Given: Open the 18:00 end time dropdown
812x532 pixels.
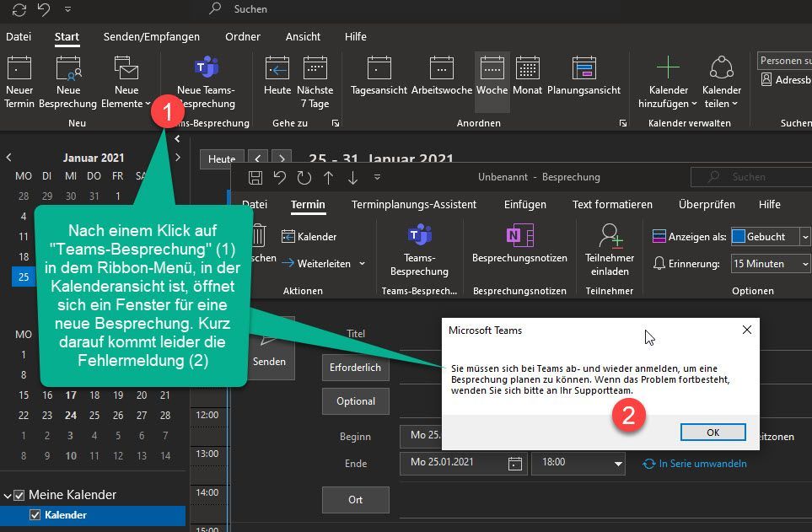Looking at the screenshot, I should point(618,463).
